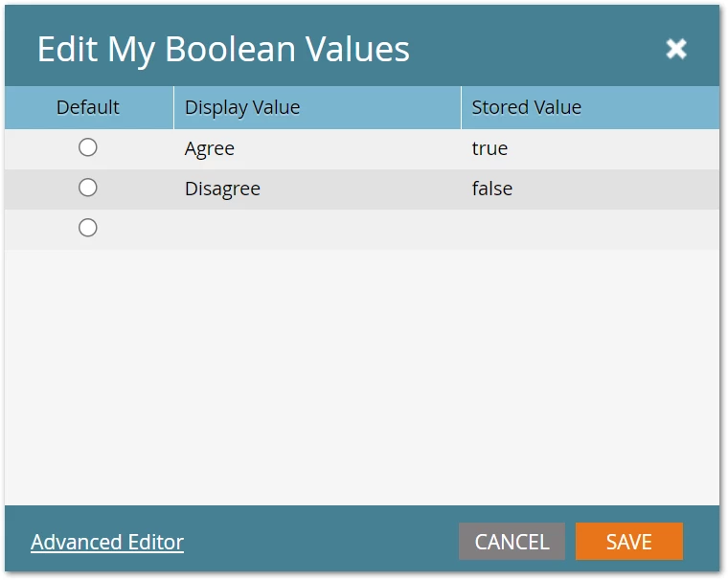Click the orange SAVE button

coord(629,542)
